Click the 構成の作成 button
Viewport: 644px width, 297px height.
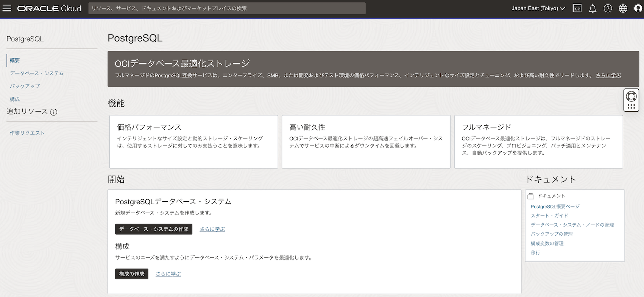click(132, 274)
